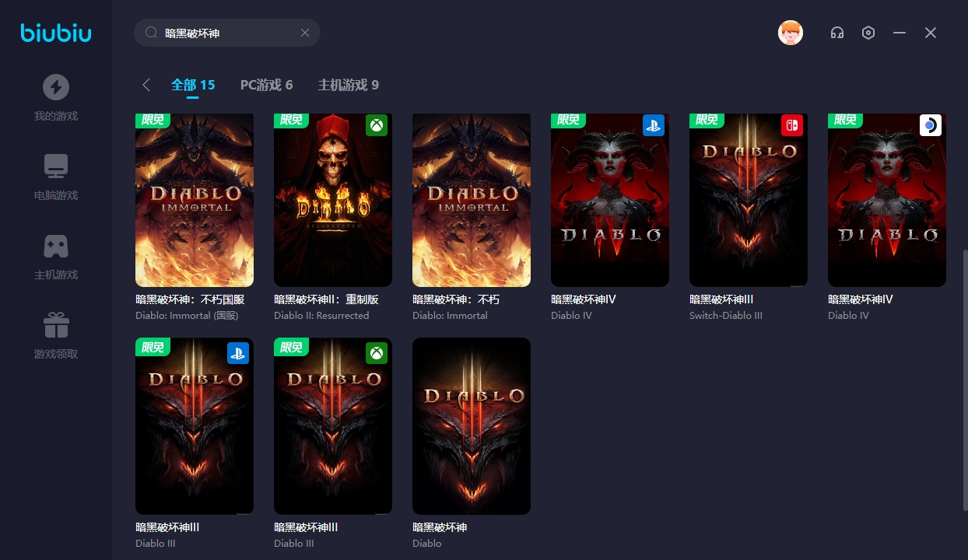
Task: Click the customer support headset icon
Action: tap(837, 33)
